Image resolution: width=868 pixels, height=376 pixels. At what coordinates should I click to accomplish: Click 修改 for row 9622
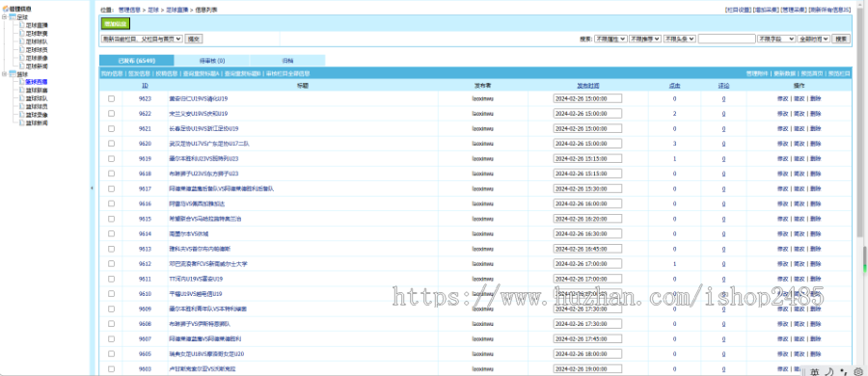[x=782, y=114]
